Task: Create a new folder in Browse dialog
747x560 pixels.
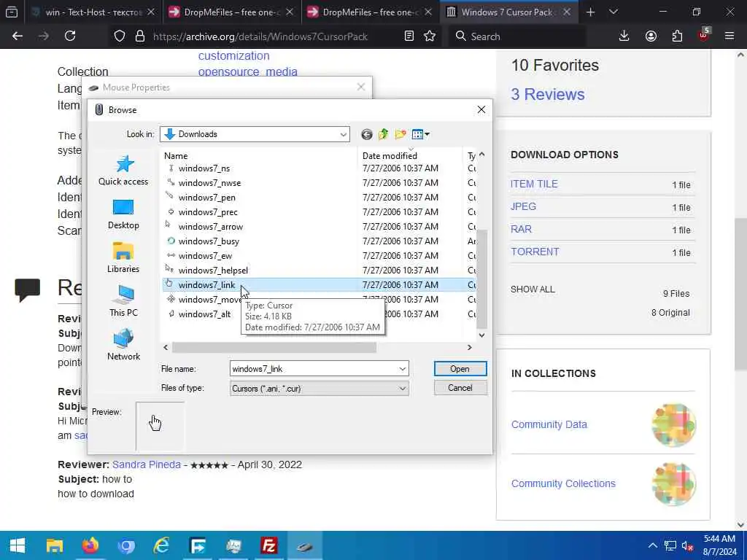Action: [400, 134]
